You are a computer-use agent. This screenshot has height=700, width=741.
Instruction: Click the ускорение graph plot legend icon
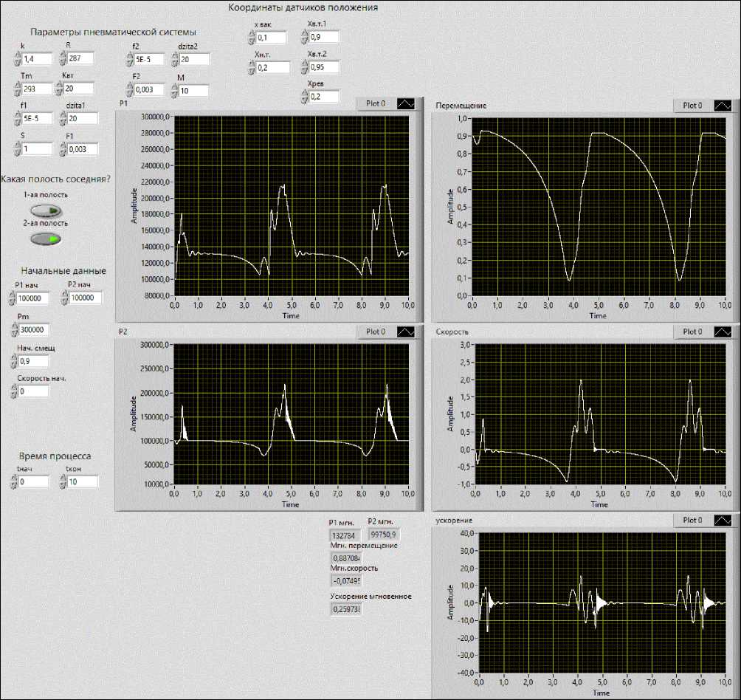click(723, 521)
